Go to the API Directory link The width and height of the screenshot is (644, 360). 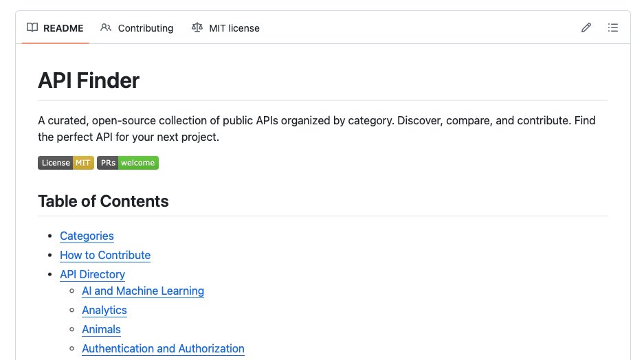coord(92,275)
